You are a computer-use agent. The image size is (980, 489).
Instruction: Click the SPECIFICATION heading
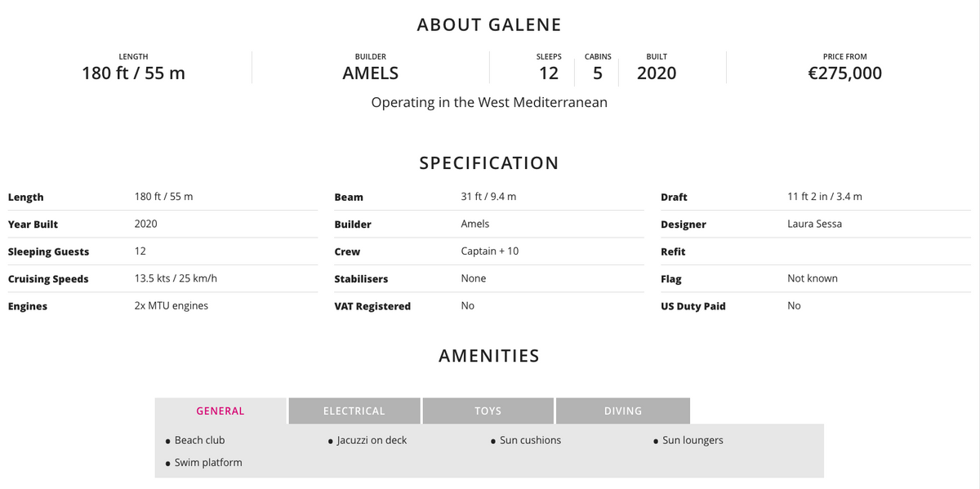489,162
